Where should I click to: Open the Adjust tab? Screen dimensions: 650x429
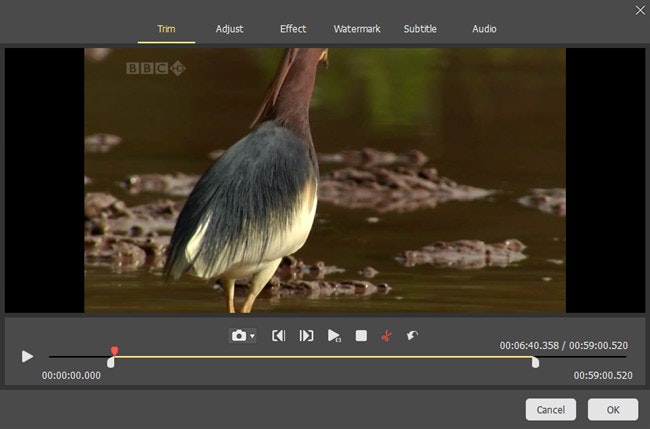pyautogui.click(x=229, y=29)
